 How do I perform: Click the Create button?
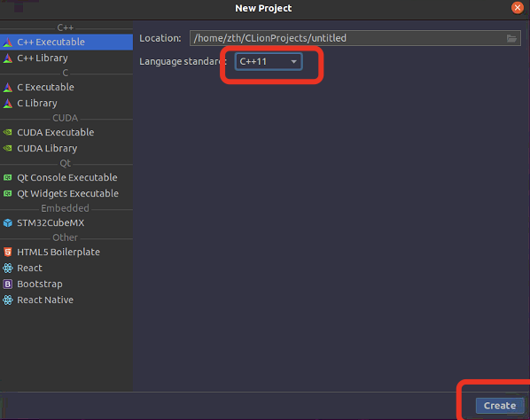click(x=500, y=406)
